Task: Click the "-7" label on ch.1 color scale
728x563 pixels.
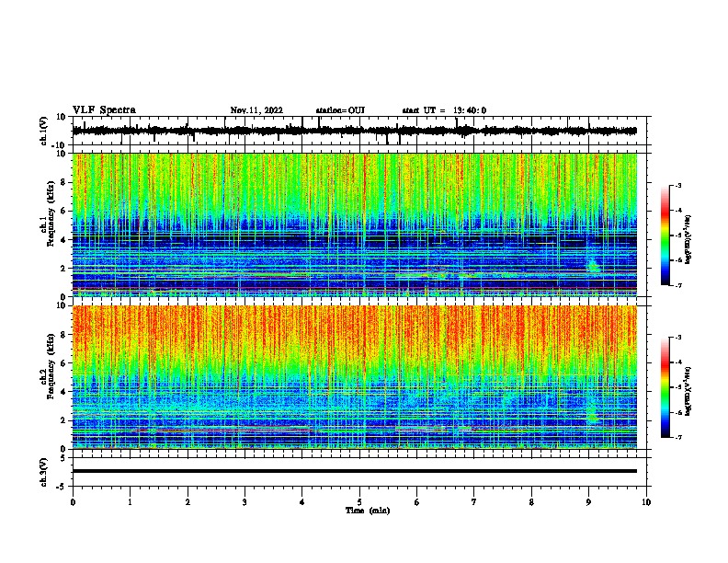Action: [677, 285]
